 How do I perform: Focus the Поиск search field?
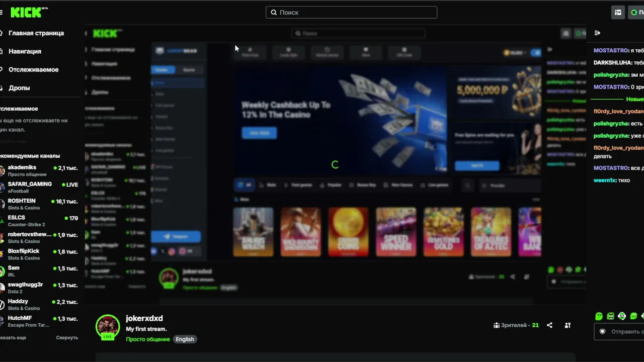point(351,13)
